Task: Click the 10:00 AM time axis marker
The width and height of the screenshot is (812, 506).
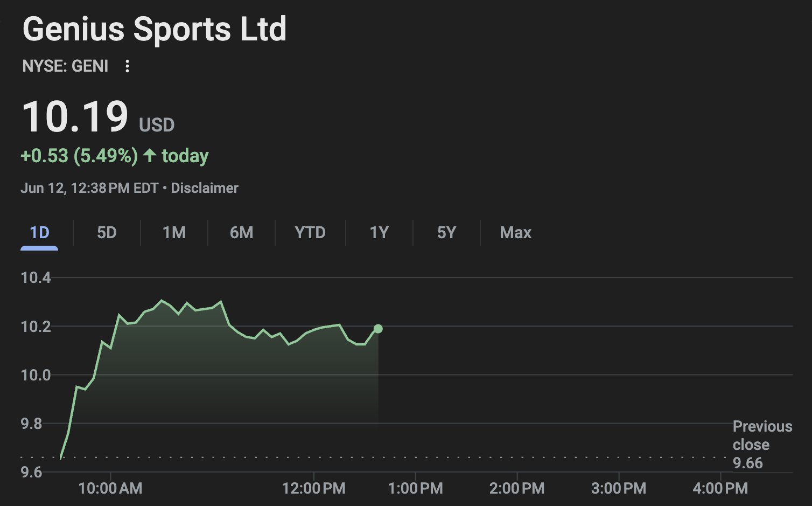Action: coord(110,488)
